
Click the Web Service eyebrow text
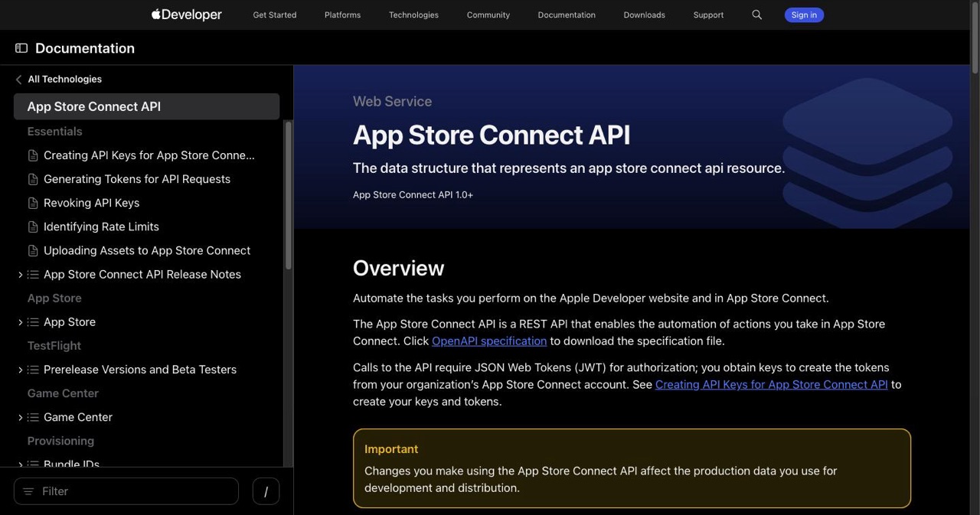point(392,102)
